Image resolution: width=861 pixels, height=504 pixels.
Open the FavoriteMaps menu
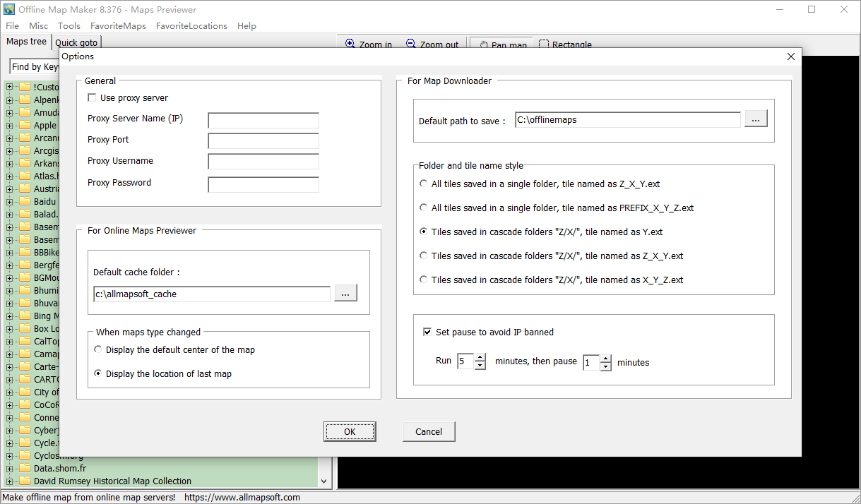[118, 26]
